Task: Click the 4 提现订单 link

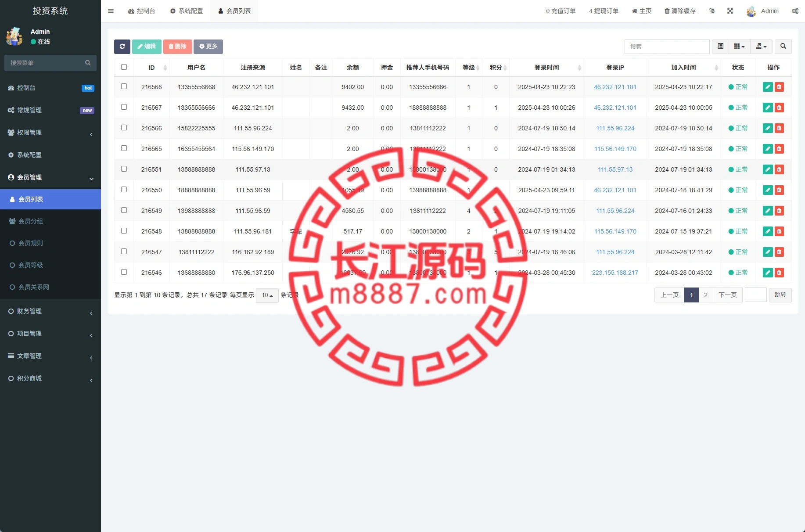Action: [x=604, y=11]
